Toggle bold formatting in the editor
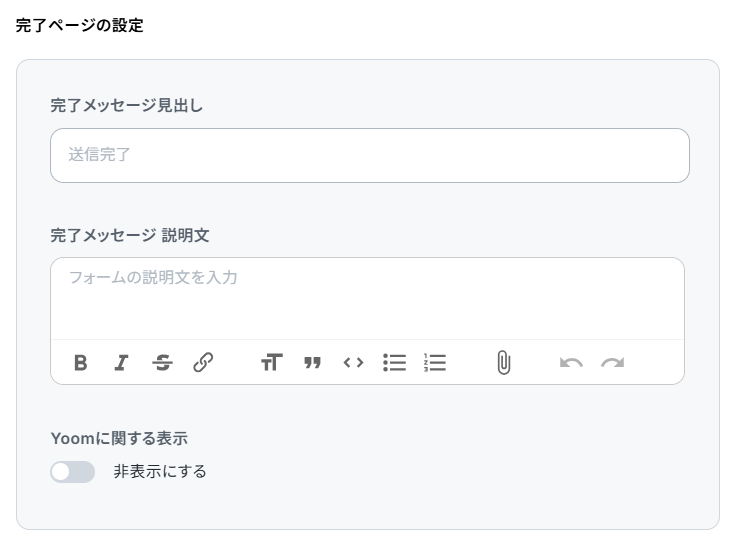This screenshot has height=545, width=738. pos(80,362)
